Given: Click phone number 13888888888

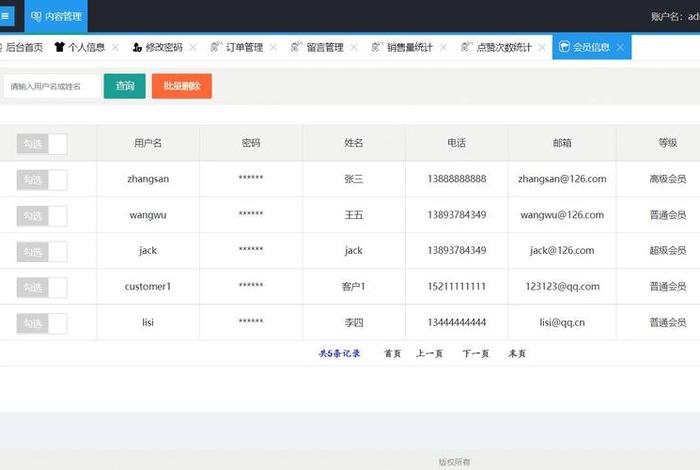Looking at the screenshot, I should pyautogui.click(x=457, y=179).
